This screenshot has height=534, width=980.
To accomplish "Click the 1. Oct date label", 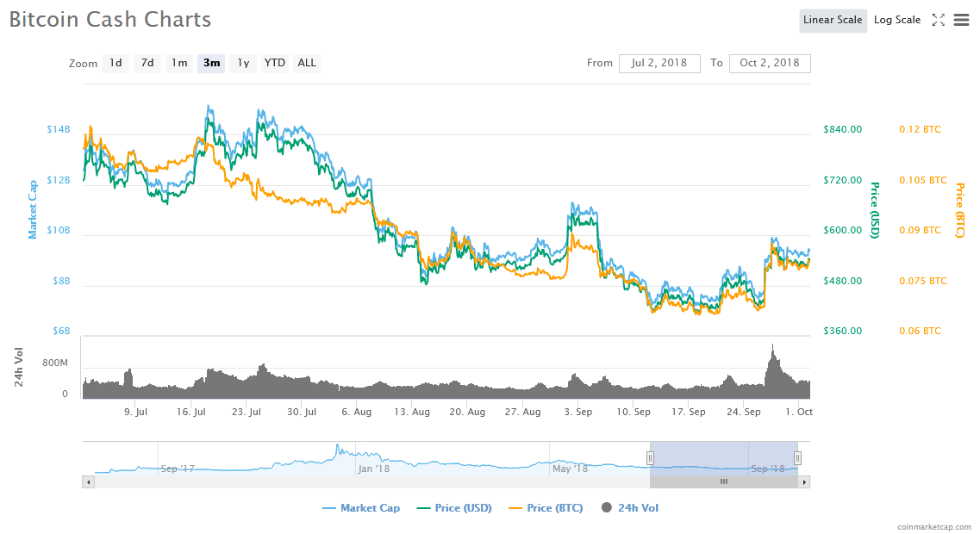I will pyautogui.click(x=799, y=412).
